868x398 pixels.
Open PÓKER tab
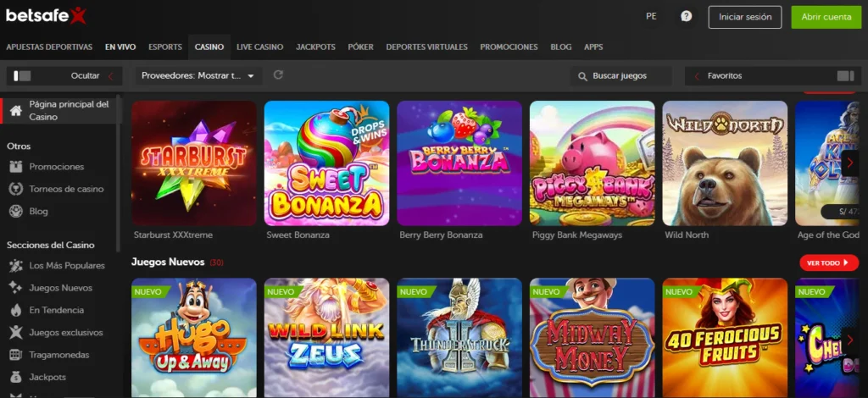tap(360, 47)
